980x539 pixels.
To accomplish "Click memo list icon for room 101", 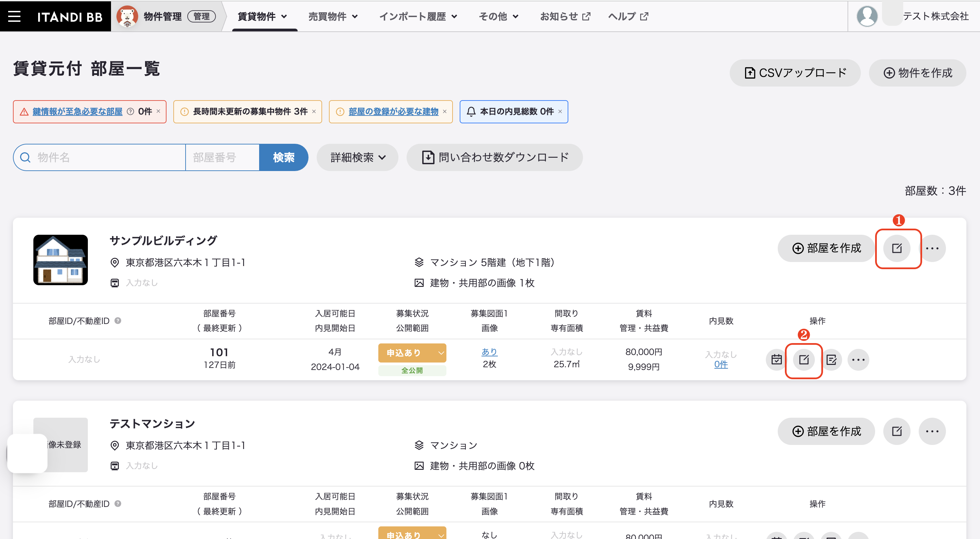I will click(x=831, y=360).
